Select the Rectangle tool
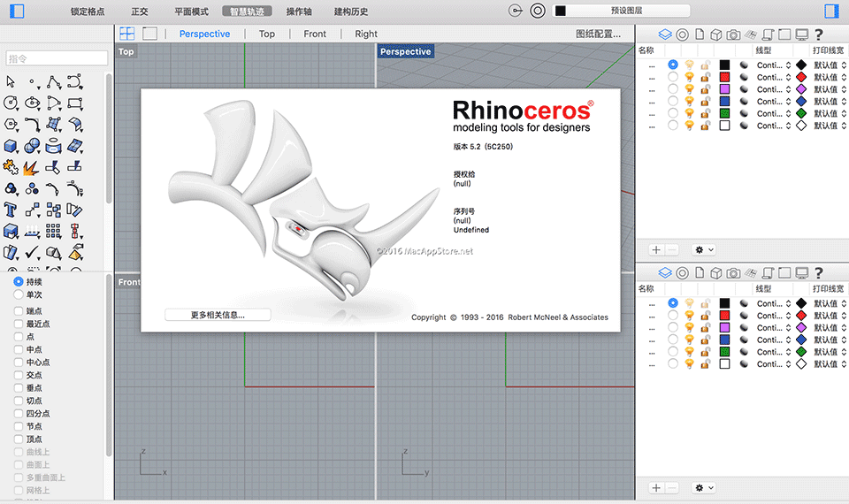849x504 pixels. click(x=75, y=103)
